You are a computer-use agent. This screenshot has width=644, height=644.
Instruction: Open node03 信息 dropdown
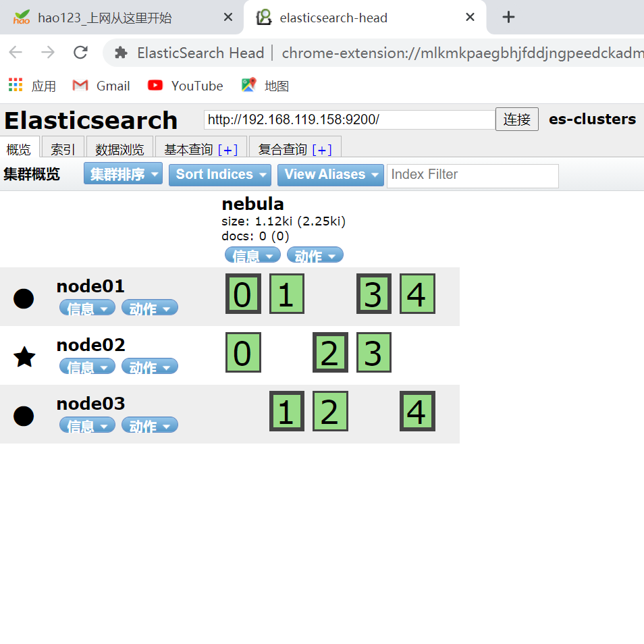click(x=88, y=425)
